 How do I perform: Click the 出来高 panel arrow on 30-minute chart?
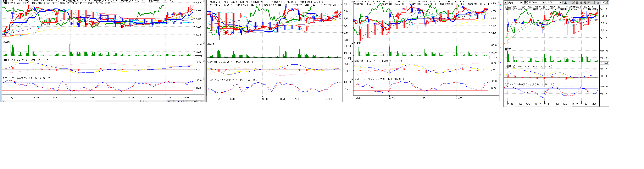click(x=499, y=43)
